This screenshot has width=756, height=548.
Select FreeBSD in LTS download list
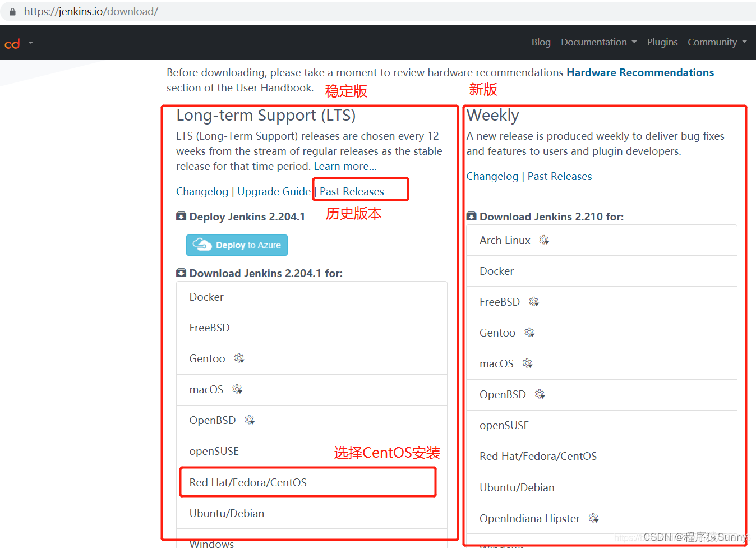click(312, 328)
